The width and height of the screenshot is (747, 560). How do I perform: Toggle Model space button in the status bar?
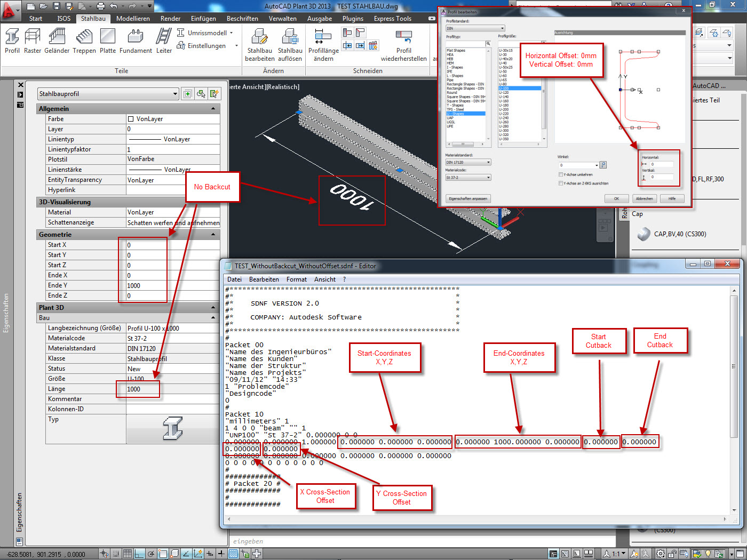tap(553, 554)
